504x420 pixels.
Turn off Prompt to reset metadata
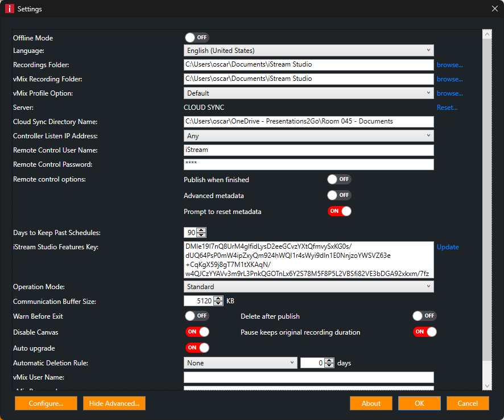coord(339,211)
